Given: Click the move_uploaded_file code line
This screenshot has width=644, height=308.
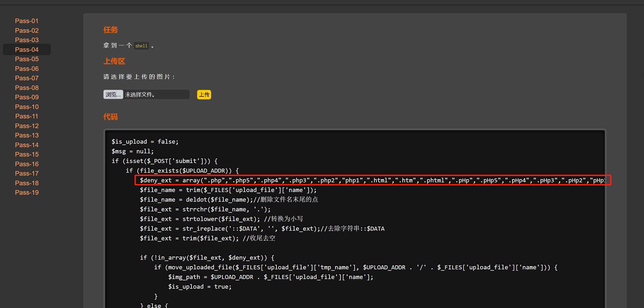Looking at the screenshot, I should [x=356, y=267].
